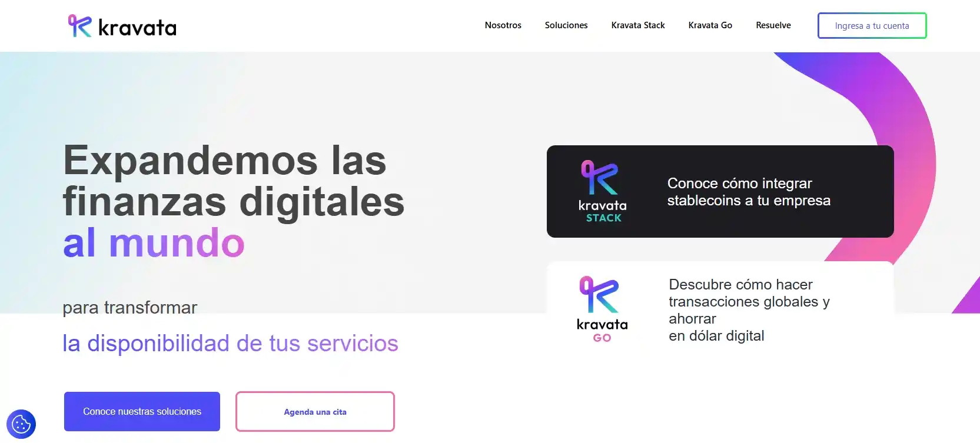
Task: Click the "para transformar" subtitle text
Action: [x=129, y=307]
